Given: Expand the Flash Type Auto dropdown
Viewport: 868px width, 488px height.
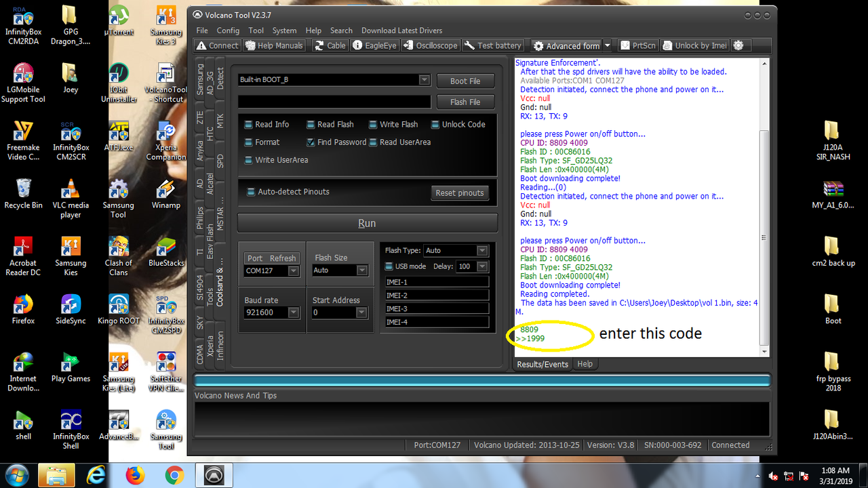Looking at the screenshot, I should pos(482,251).
